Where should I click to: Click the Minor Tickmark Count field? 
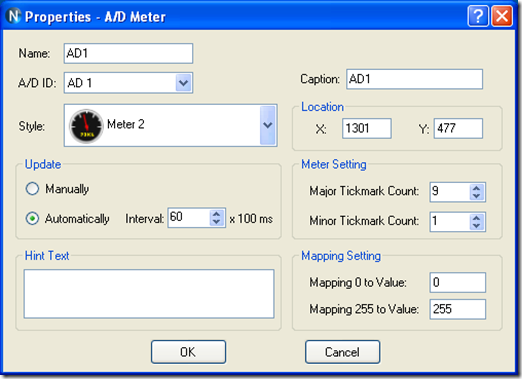(450, 222)
